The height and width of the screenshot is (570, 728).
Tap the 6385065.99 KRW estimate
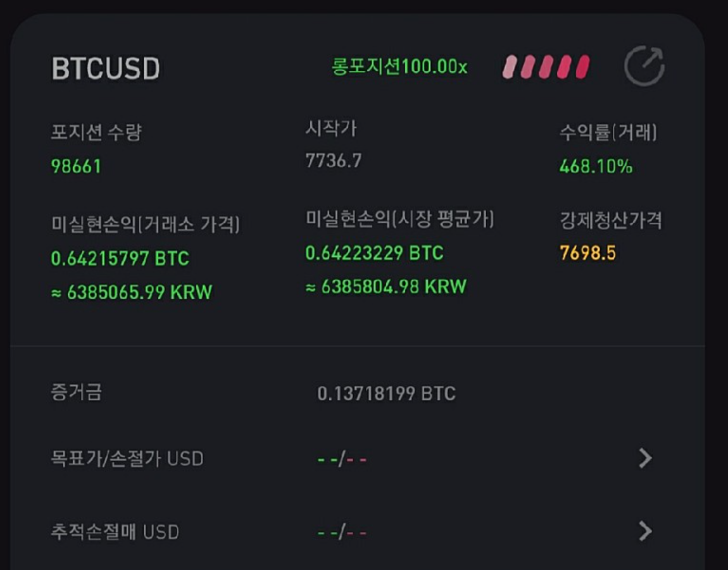point(132,292)
